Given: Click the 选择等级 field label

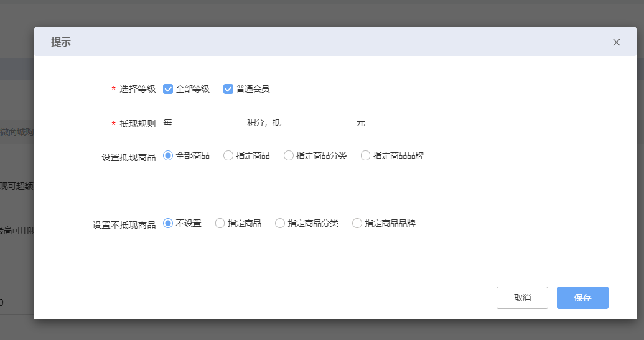Looking at the screenshot, I should (x=138, y=89).
